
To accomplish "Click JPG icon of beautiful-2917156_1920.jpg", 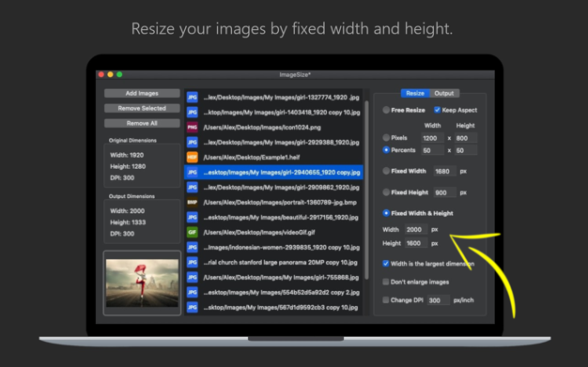I will coord(192,218).
